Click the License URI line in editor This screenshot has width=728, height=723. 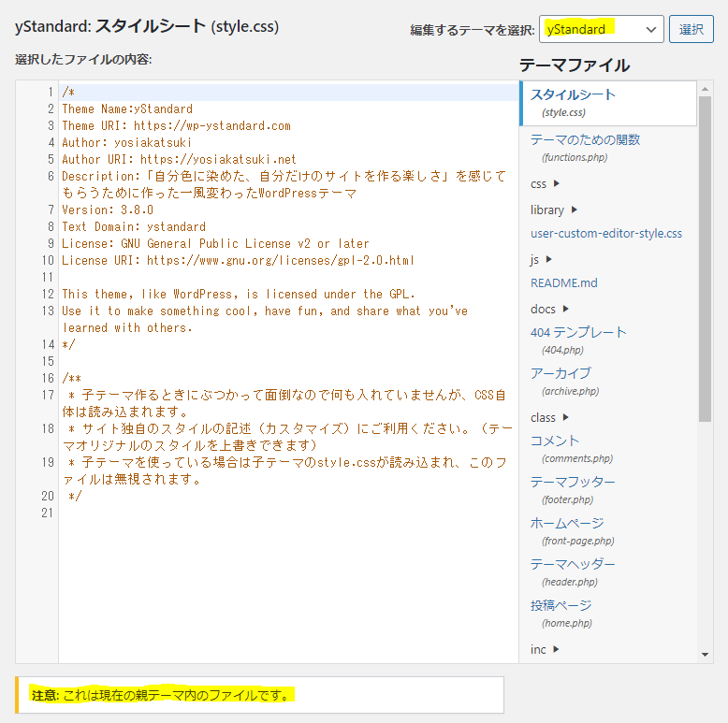238,260
